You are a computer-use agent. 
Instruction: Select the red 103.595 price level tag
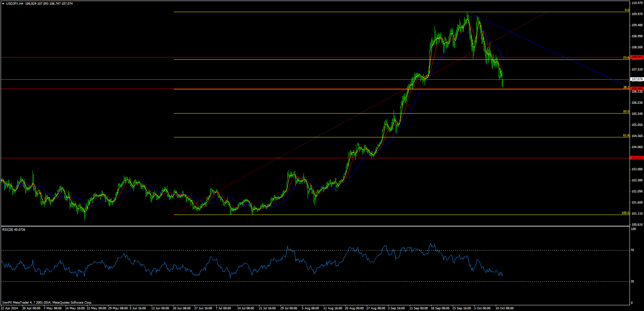[x=637, y=158]
